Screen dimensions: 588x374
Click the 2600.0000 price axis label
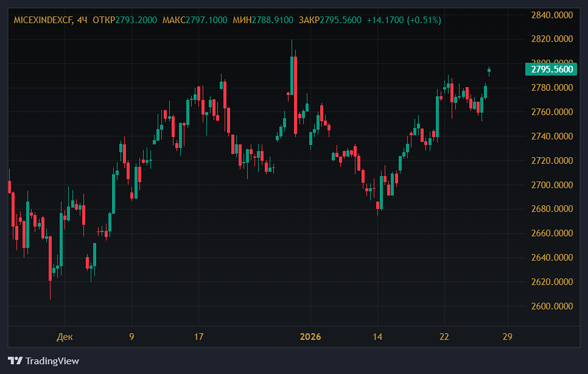552,306
